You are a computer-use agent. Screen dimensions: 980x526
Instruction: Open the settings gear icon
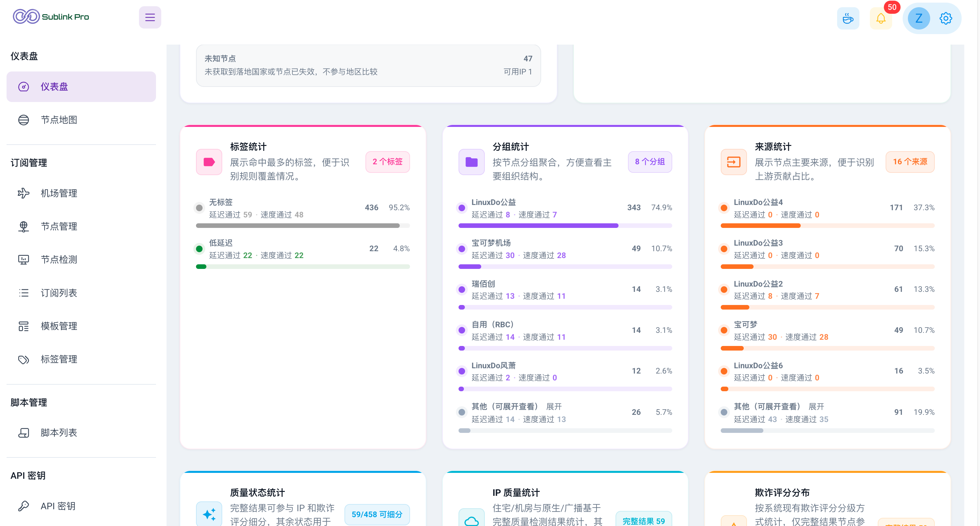point(945,18)
